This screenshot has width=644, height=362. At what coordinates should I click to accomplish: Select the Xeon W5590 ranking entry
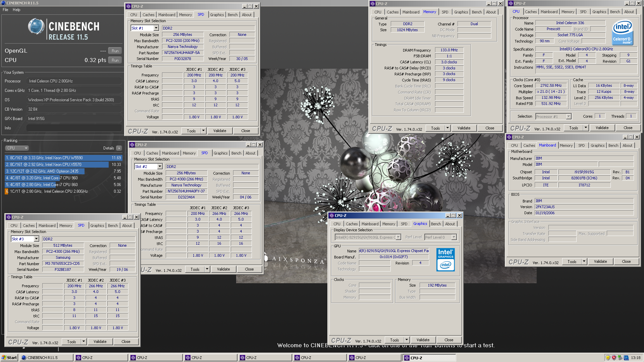[x=64, y=158]
